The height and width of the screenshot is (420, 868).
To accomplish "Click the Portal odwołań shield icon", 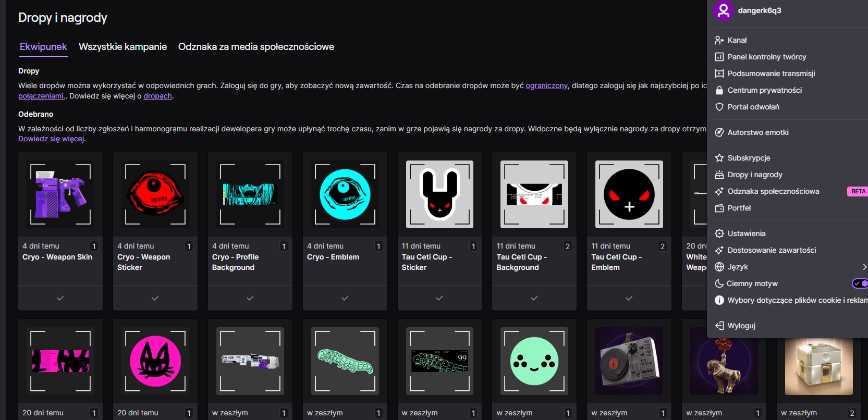I will point(719,107).
